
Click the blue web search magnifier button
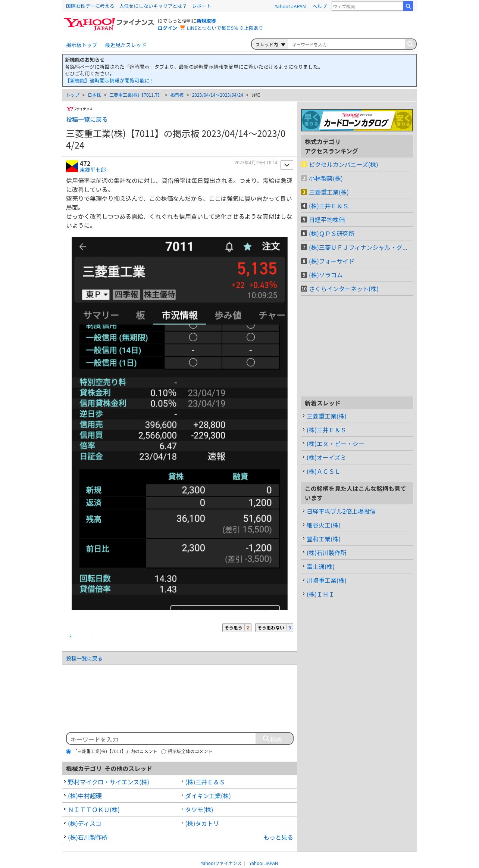tap(408, 6)
